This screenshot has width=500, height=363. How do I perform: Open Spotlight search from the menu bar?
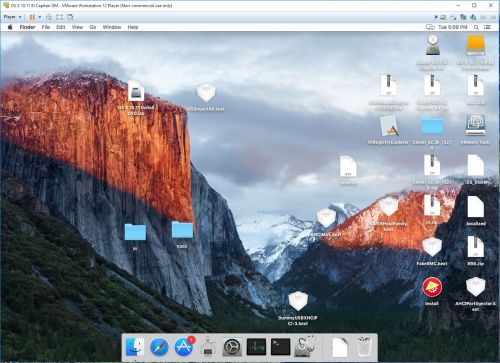(476, 27)
